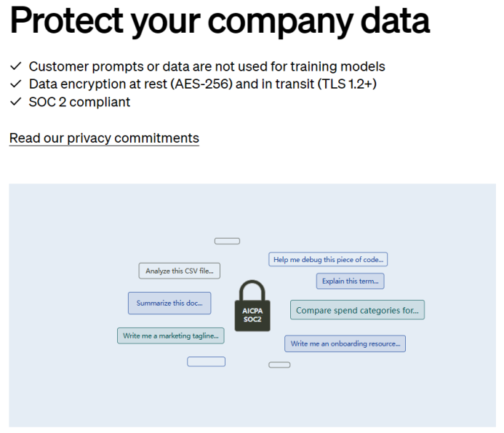504x433 pixels.
Task: Open the Read our privacy commitments link
Action: (104, 138)
